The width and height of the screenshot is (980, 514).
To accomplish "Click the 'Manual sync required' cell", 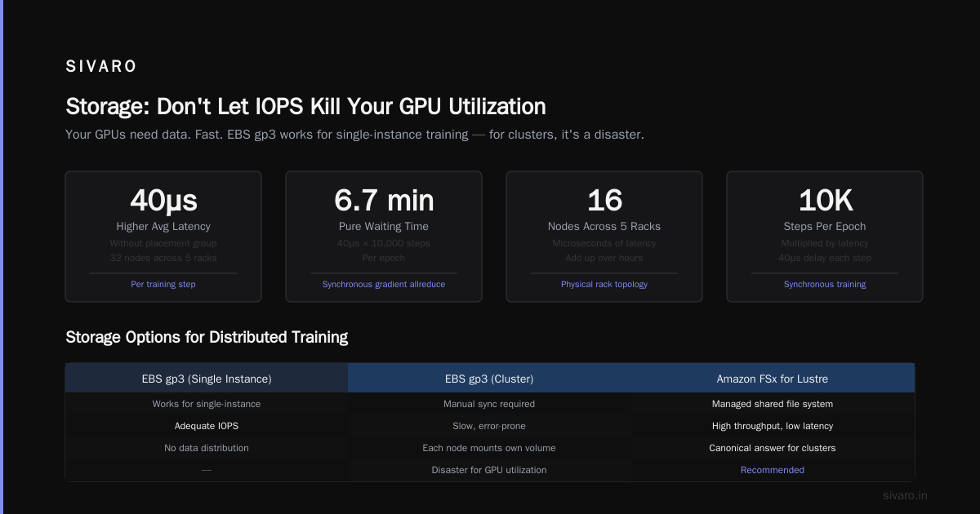I will tap(489, 404).
